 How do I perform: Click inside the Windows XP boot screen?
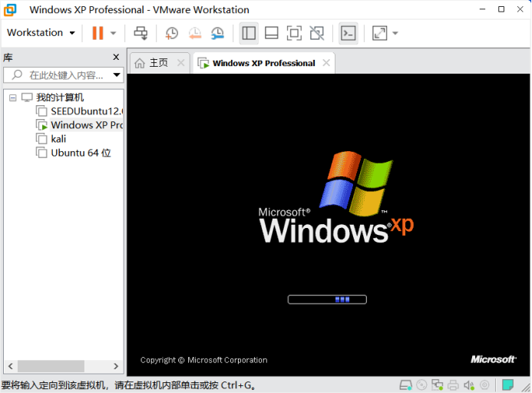(x=329, y=224)
